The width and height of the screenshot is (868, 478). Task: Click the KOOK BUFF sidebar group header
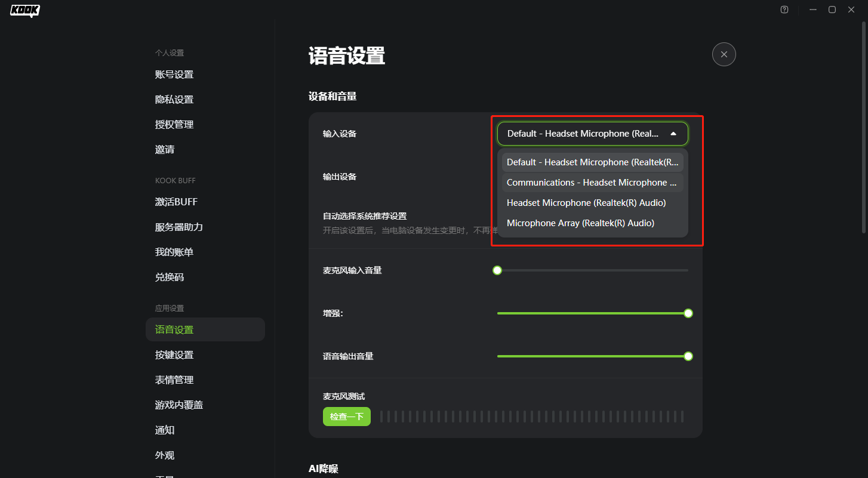tap(176, 181)
